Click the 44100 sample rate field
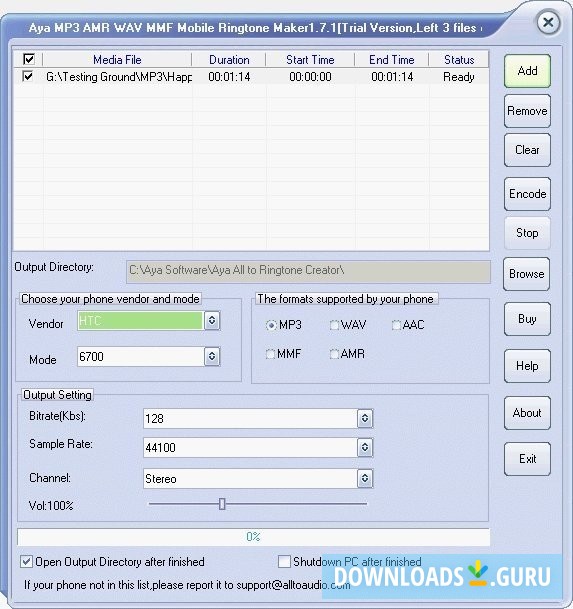This screenshot has width=573, height=609. [x=250, y=448]
